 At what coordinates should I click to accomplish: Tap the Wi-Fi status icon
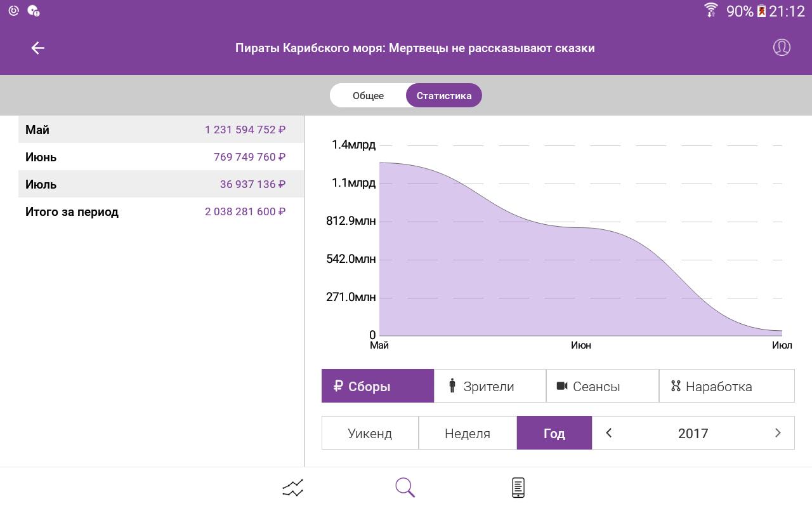click(x=710, y=11)
